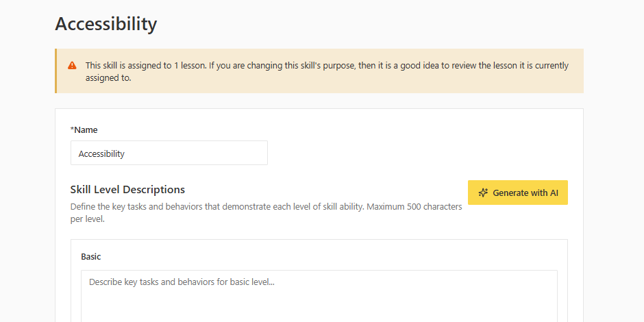Select the *Name field label
644x322 pixels.
[86, 129]
